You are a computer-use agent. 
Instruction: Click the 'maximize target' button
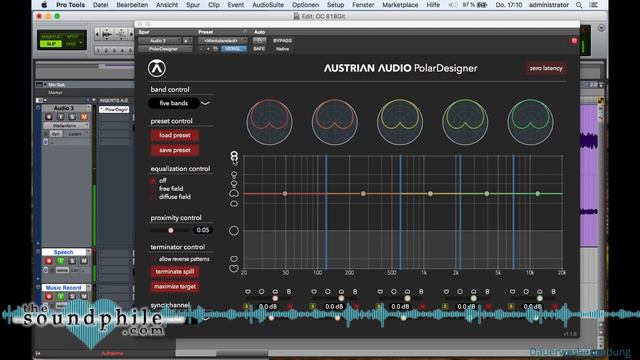tap(175, 287)
